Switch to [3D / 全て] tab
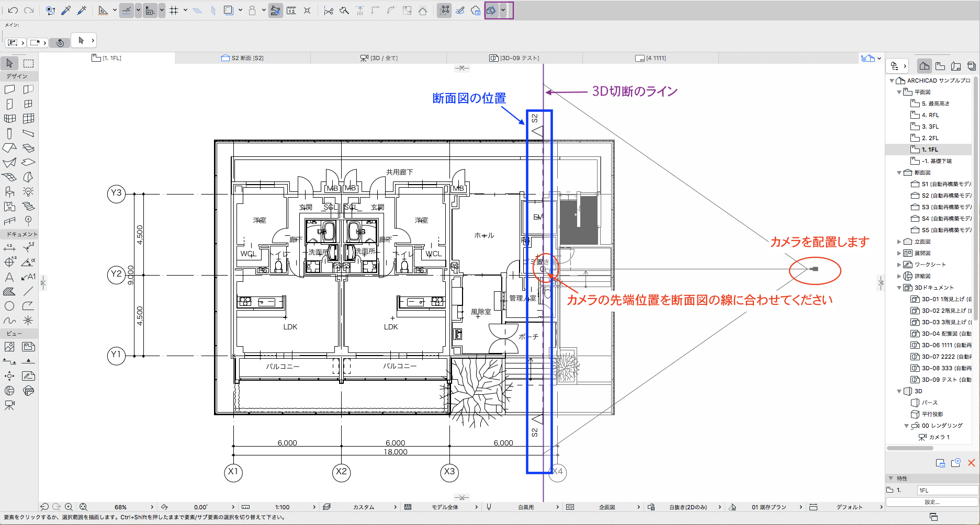 coord(379,58)
